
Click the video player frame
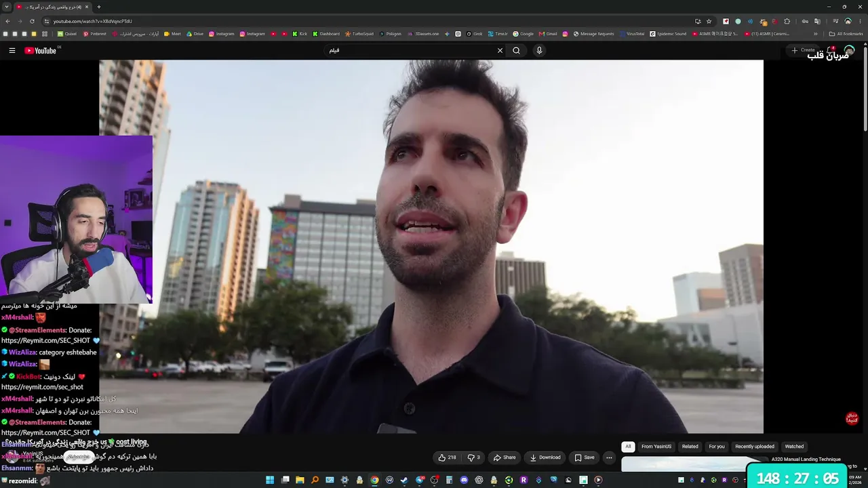point(431,247)
